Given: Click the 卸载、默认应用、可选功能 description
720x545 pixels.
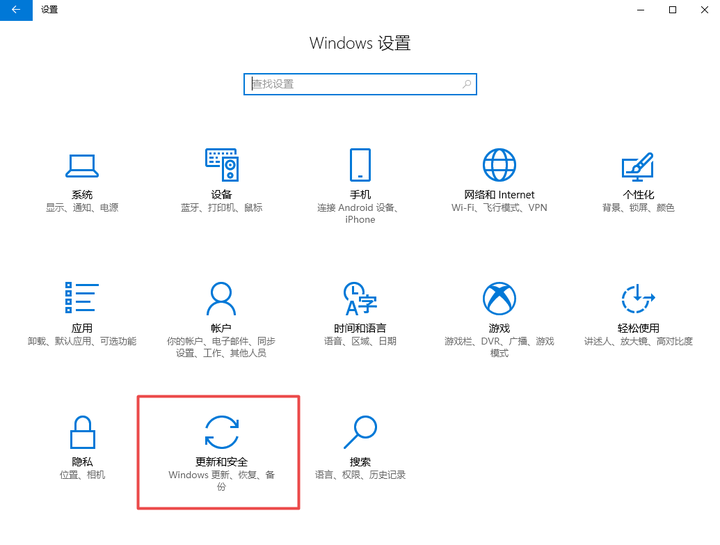Looking at the screenshot, I should click(82, 341).
